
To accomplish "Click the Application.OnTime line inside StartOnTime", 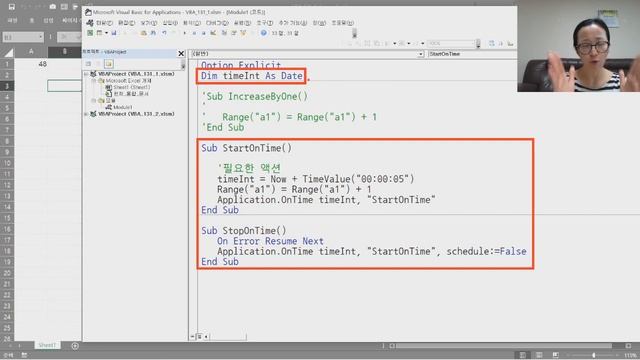I will [x=326, y=200].
